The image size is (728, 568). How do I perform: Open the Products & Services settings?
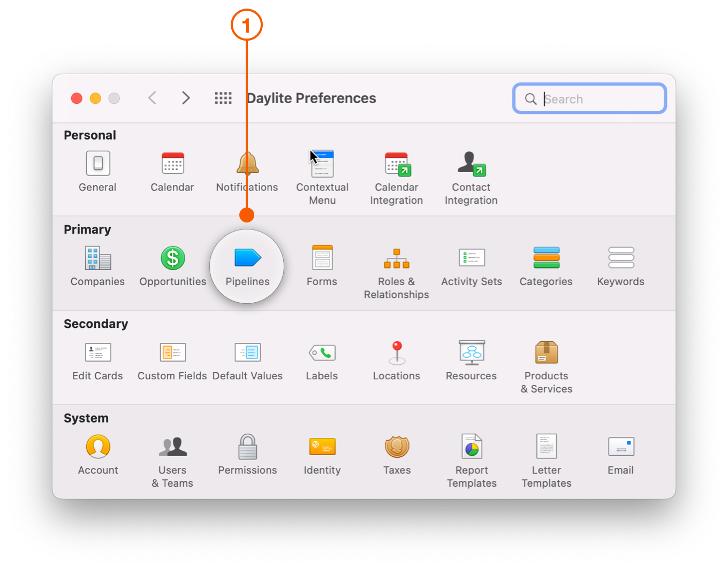coord(546,352)
